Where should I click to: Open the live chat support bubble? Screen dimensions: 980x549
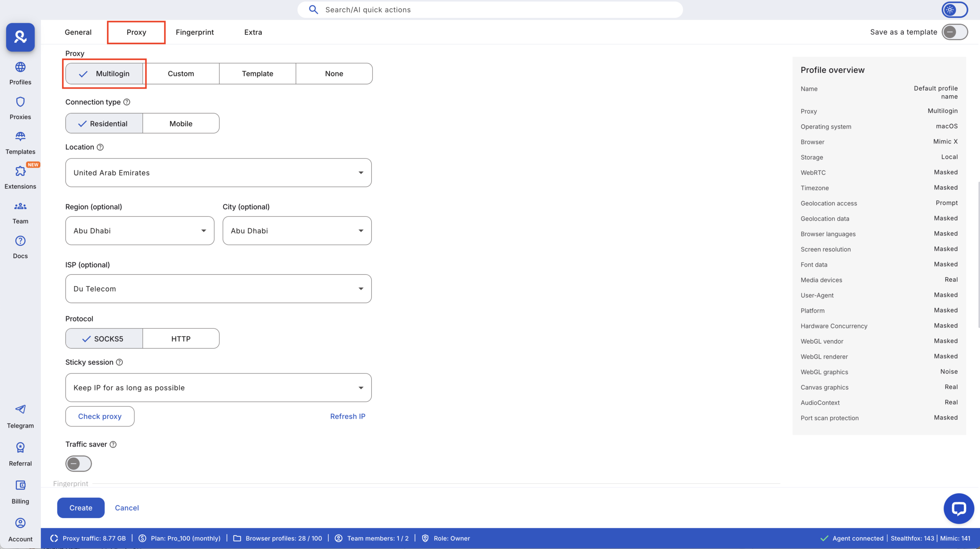tap(959, 508)
